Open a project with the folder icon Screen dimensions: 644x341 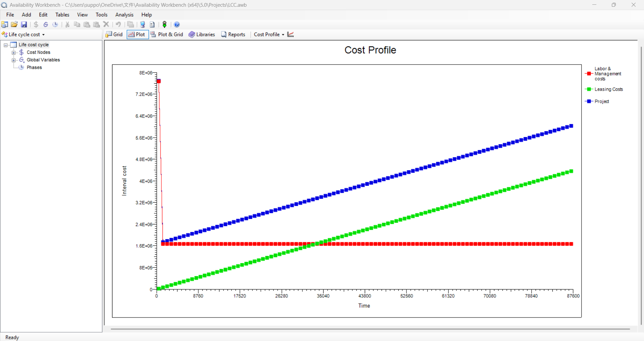14,25
